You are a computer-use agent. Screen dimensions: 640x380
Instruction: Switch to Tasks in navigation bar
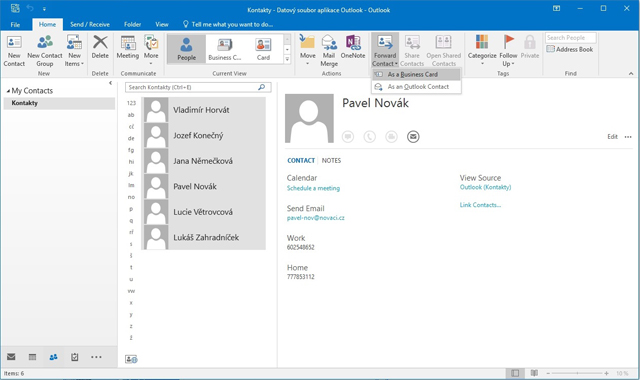click(75, 357)
